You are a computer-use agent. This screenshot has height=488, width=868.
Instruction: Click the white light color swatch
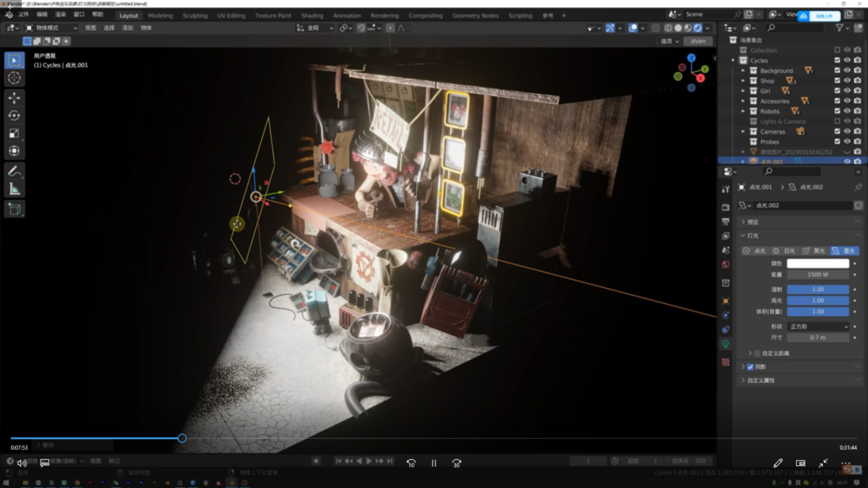(817, 263)
